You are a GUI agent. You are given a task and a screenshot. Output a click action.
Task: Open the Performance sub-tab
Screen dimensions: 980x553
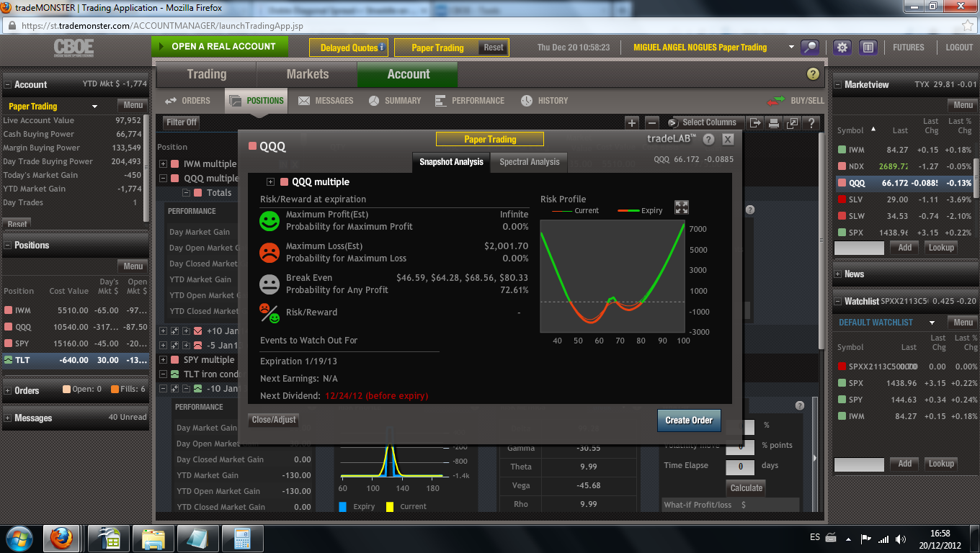tap(470, 101)
